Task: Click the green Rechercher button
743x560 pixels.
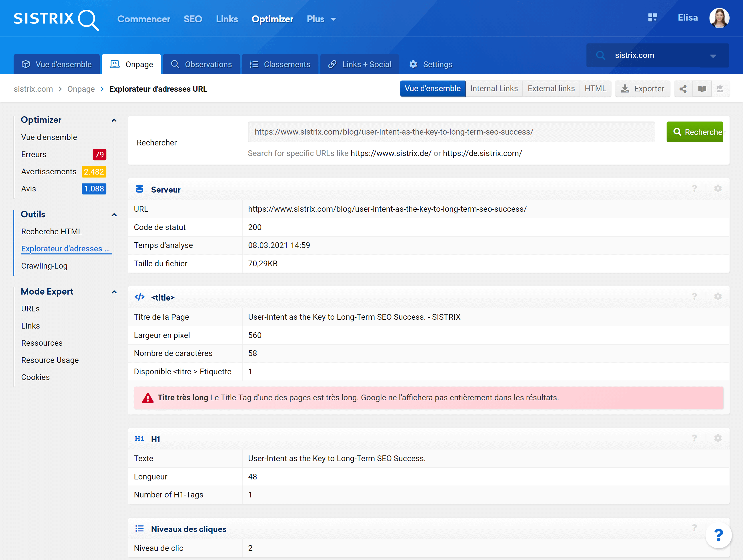Action: point(695,132)
